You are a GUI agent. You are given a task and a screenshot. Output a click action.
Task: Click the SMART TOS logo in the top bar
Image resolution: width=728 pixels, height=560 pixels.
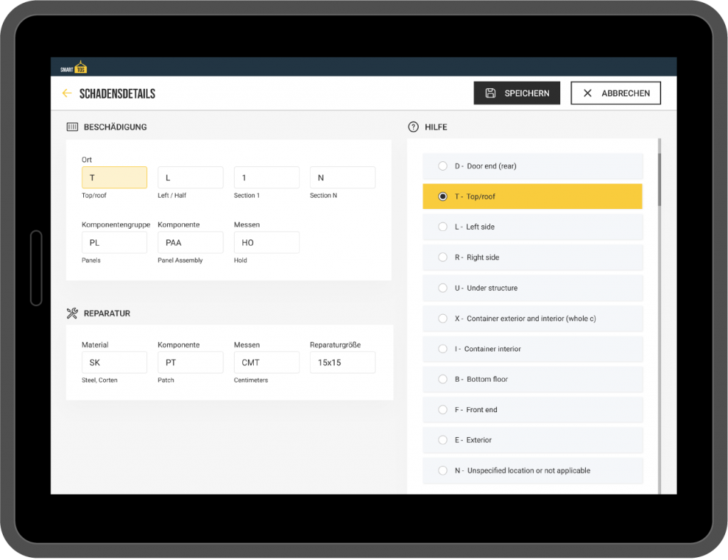coord(73,66)
